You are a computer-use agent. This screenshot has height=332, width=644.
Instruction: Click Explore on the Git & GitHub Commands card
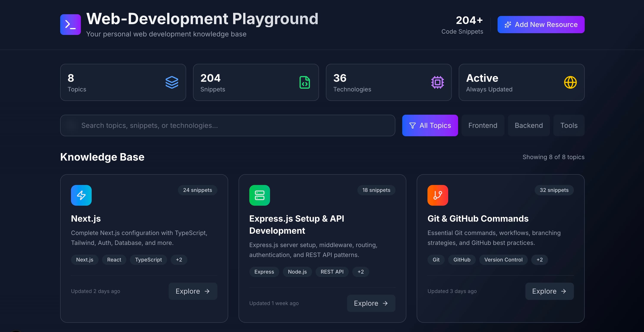click(549, 291)
